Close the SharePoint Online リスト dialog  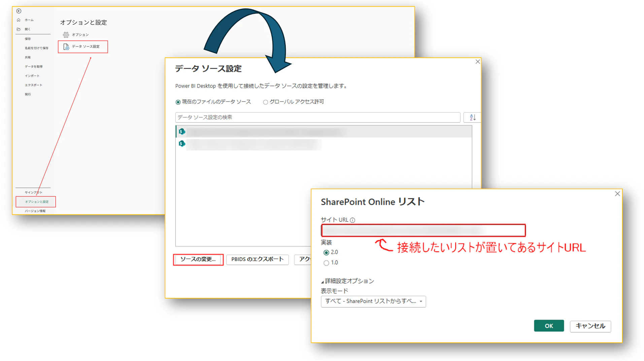(617, 194)
